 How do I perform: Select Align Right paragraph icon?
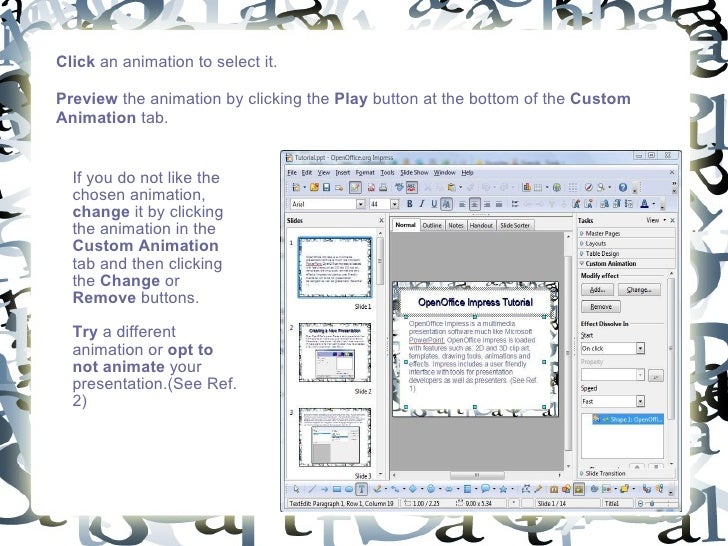click(x=487, y=204)
